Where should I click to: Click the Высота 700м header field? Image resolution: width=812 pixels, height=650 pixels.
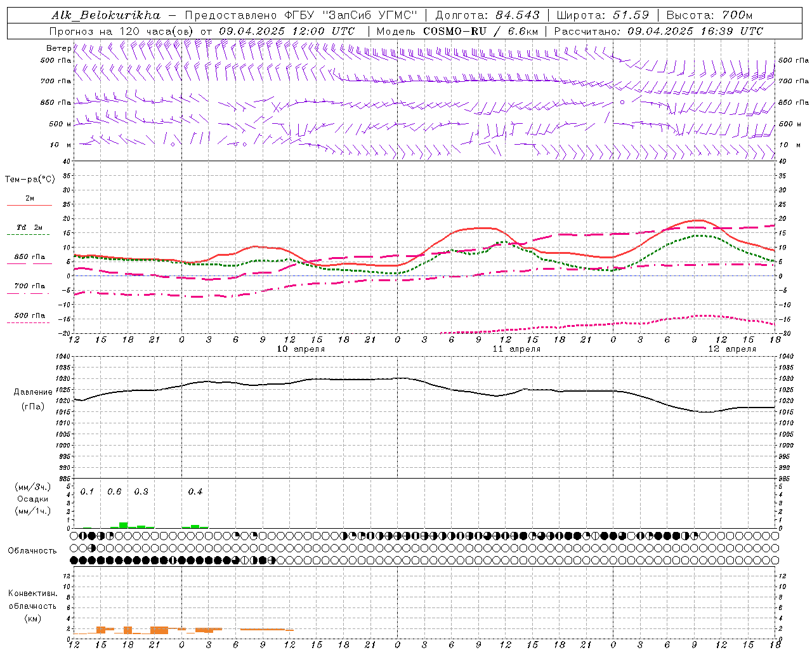[x=710, y=15]
